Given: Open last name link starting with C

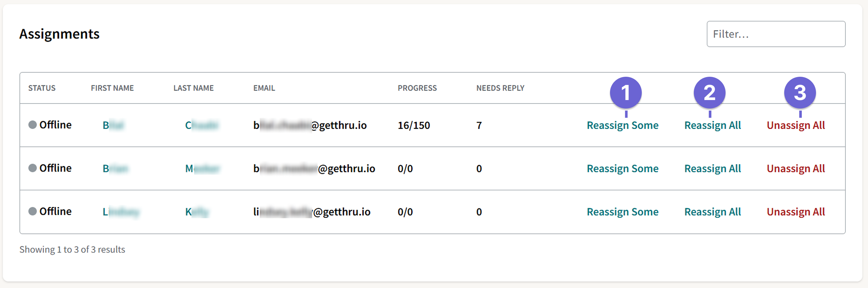Looking at the screenshot, I should [x=201, y=125].
